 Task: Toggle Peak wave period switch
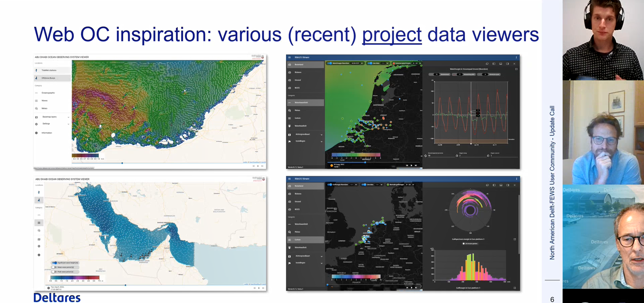click(x=55, y=271)
